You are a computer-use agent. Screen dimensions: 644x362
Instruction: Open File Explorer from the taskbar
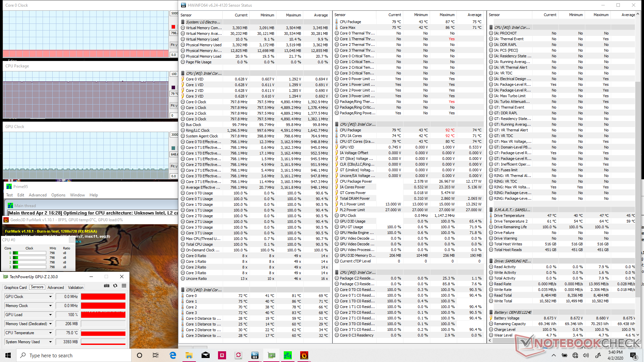click(x=189, y=355)
